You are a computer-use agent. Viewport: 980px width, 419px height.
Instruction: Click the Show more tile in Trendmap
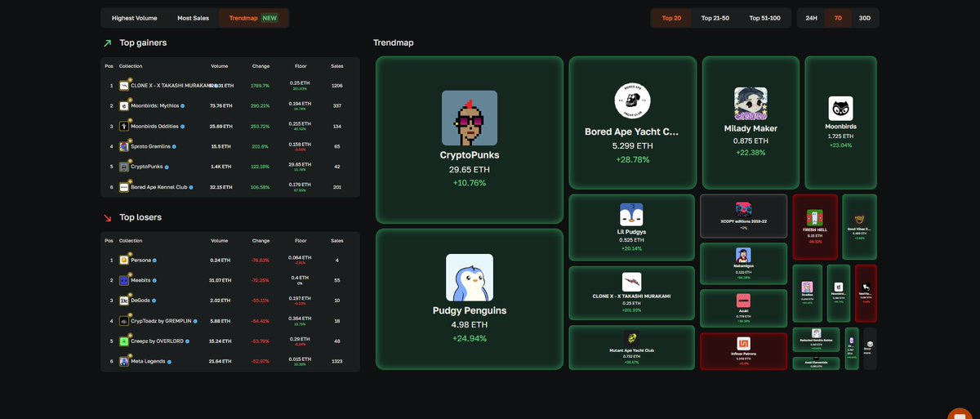pos(870,348)
